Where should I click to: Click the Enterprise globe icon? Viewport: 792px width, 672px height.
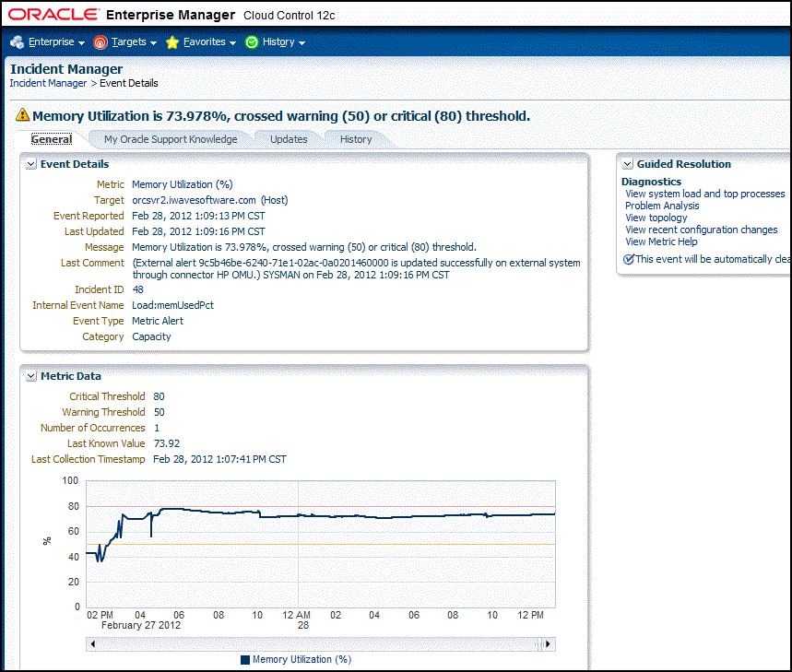pos(17,41)
